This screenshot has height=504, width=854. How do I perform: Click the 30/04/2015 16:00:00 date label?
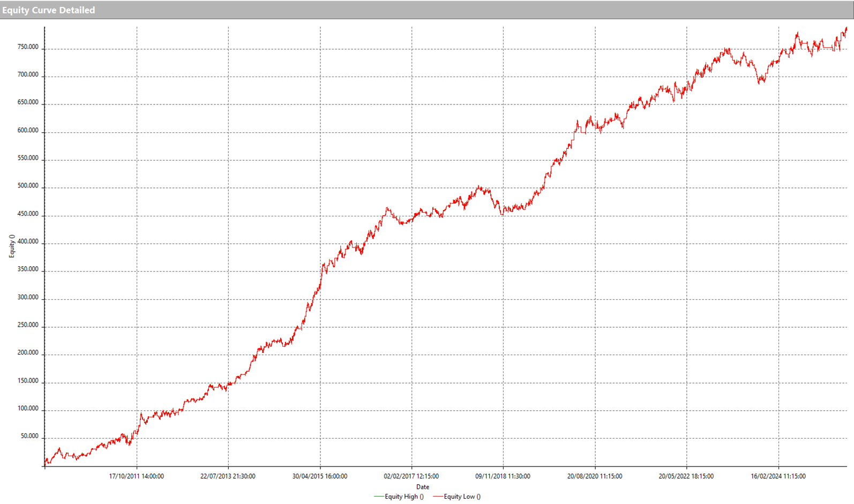[x=320, y=476]
